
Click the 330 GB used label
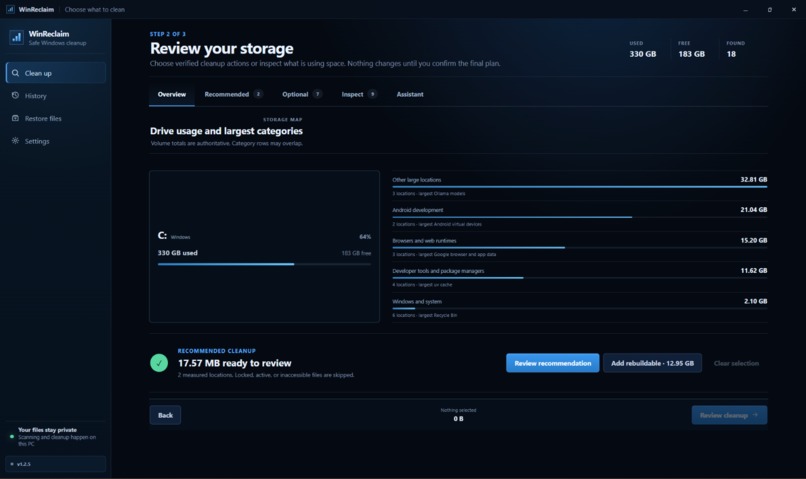177,253
